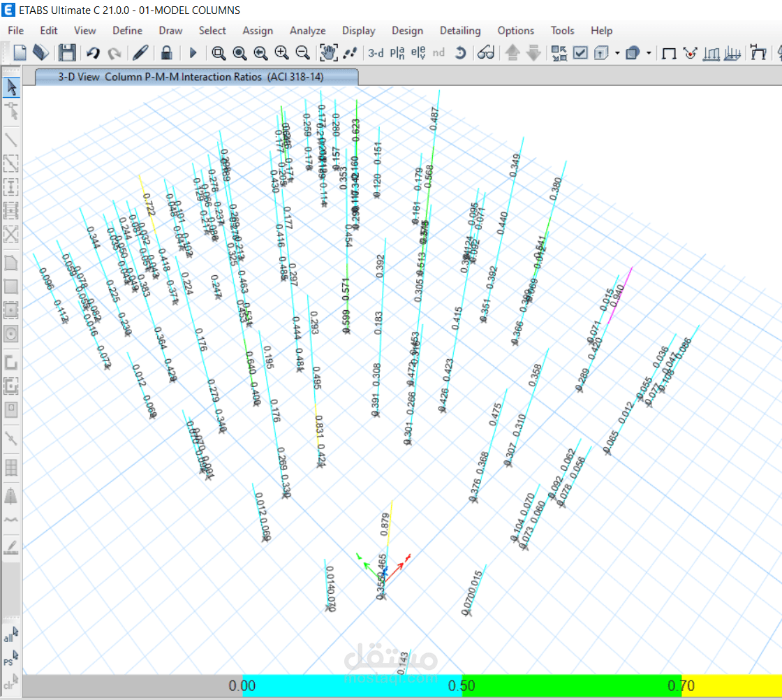Open the Define menu
Image resolution: width=782 pixels, height=700 pixels.
tap(127, 31)
